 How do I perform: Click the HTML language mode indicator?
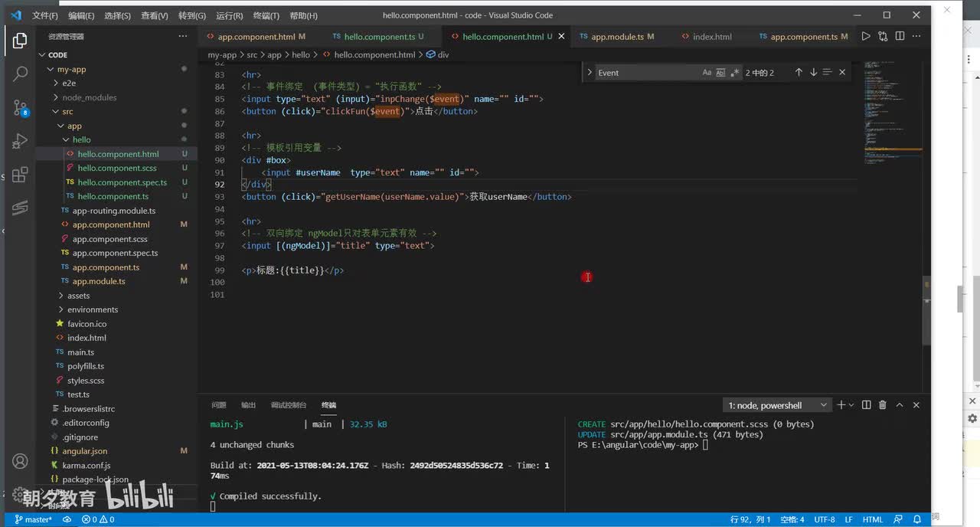pyautogui.click(x=873, y=519)
